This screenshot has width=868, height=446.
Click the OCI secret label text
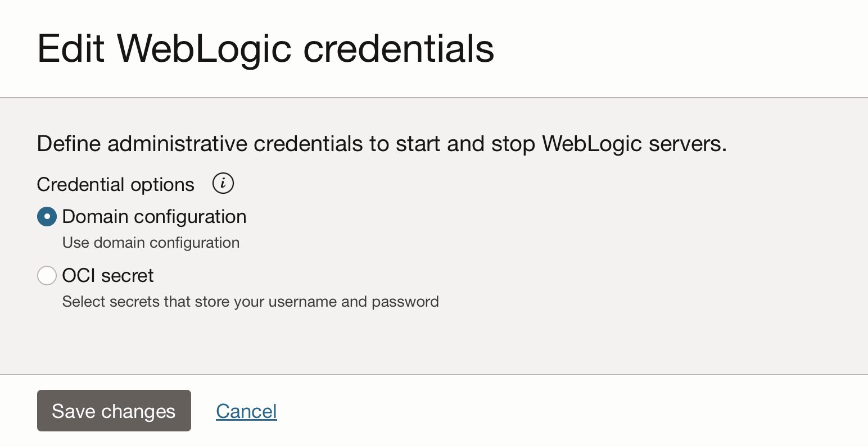[108, 275]
